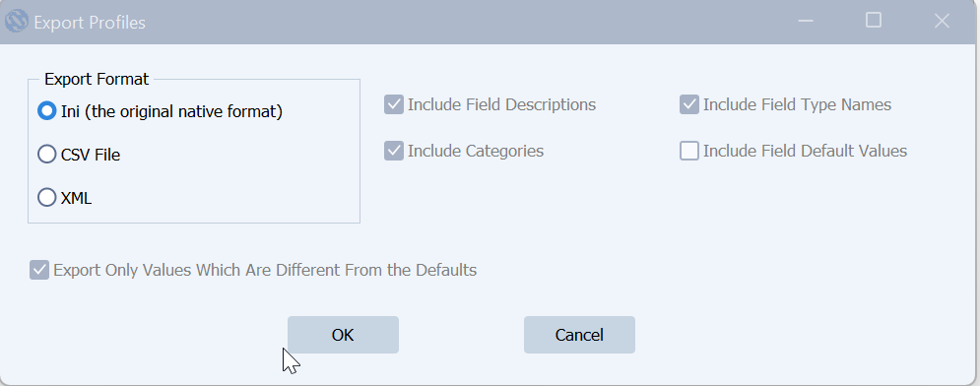Close the Export Profiles dialog window

click(942, 22)
